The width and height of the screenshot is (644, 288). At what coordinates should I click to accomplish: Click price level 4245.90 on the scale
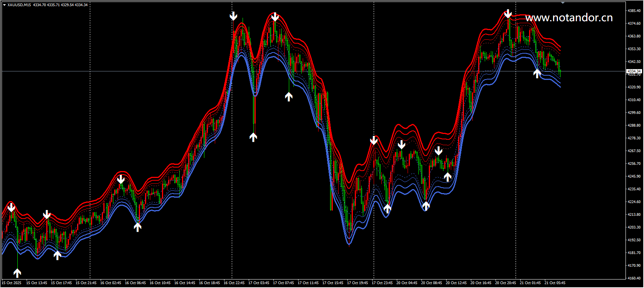point(634,176)
